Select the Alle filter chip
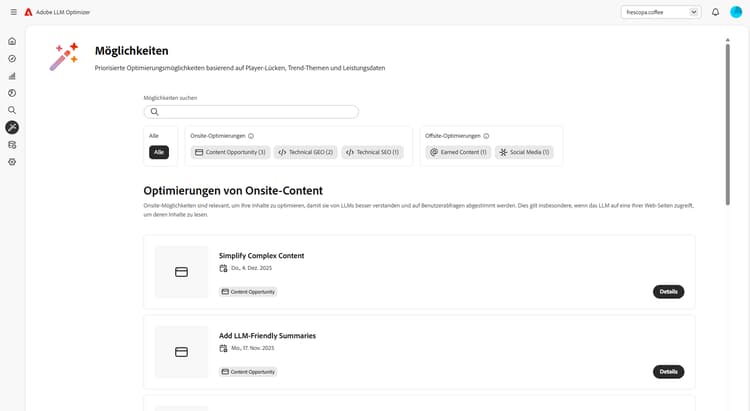Image resolution: width=750 pixels, height=411 pixels. [159, 152]
